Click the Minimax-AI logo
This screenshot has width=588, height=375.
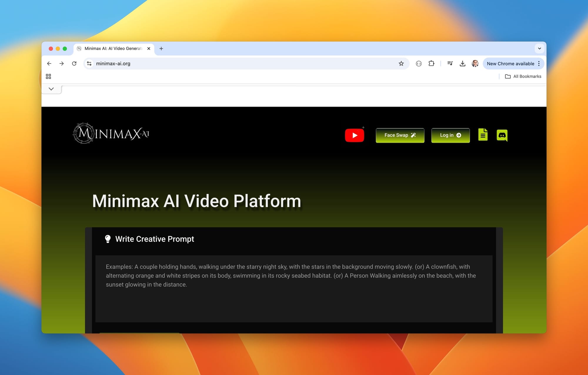click(111, 134)
